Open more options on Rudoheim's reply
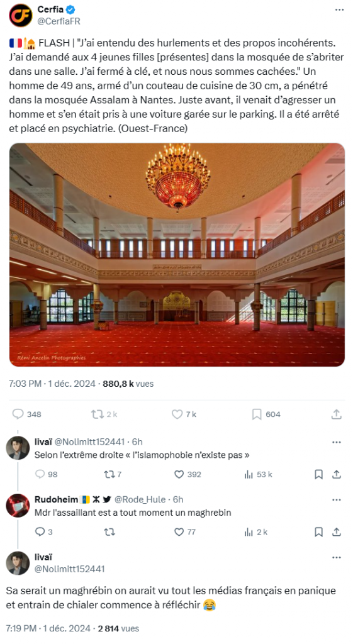 (336, 499)
